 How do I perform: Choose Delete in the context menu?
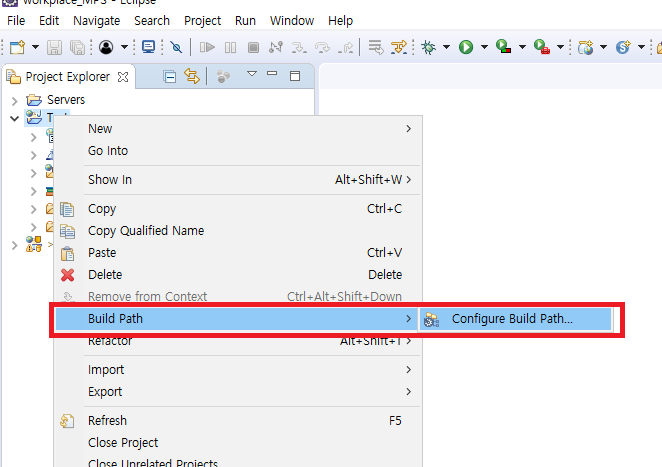238,275
